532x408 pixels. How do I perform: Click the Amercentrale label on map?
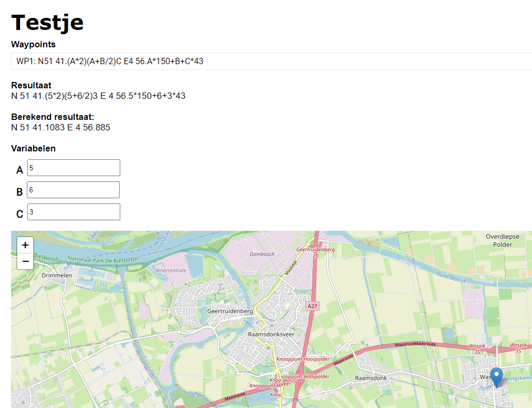click(x=171, y=270)
